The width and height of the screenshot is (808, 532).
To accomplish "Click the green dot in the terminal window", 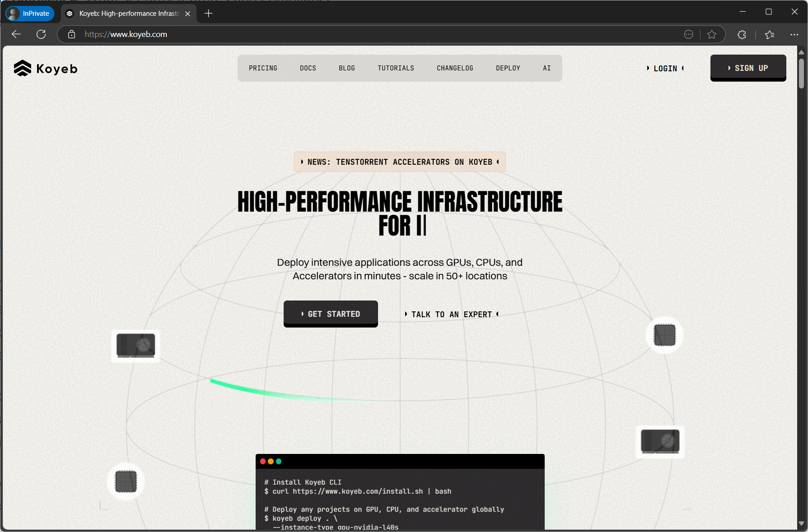I will click(279, 461).
